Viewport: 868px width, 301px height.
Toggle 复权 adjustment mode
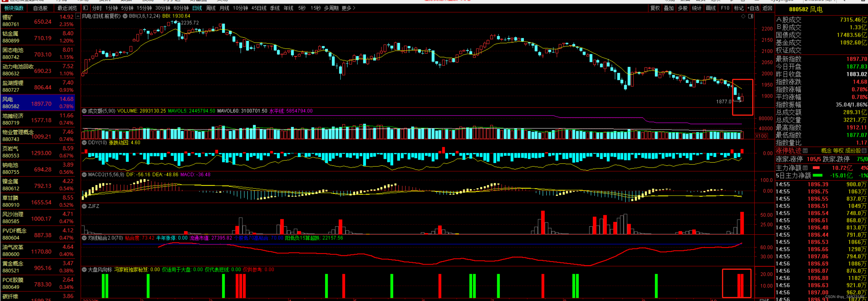coord(655,8)
